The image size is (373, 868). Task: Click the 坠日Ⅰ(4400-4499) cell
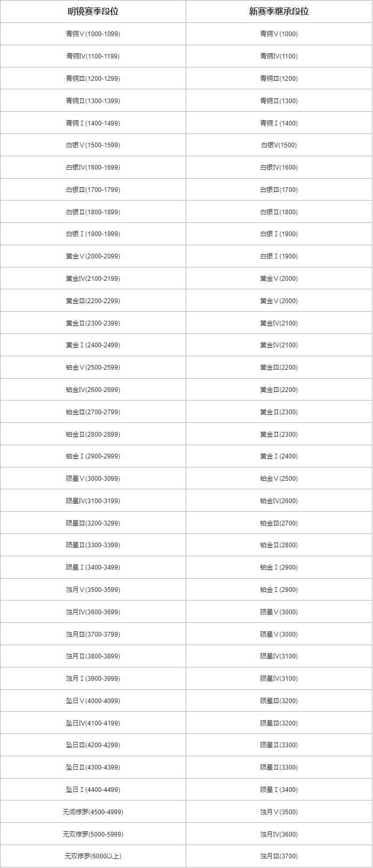point(93,790)
